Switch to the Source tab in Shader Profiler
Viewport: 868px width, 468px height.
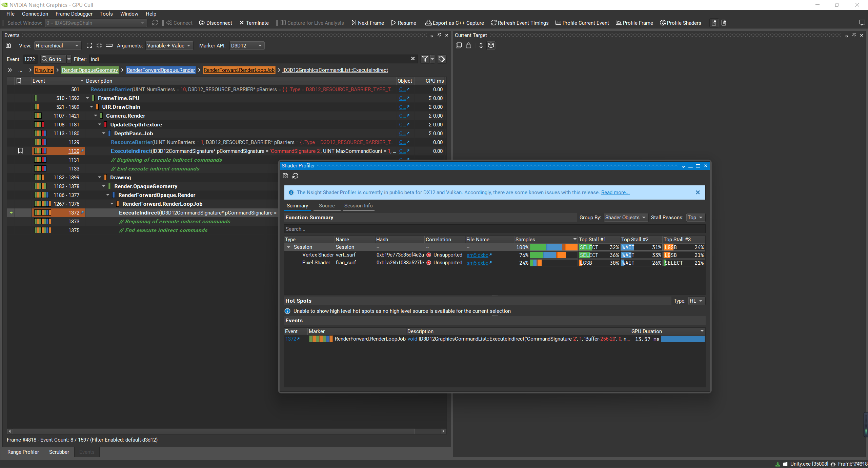327,206
